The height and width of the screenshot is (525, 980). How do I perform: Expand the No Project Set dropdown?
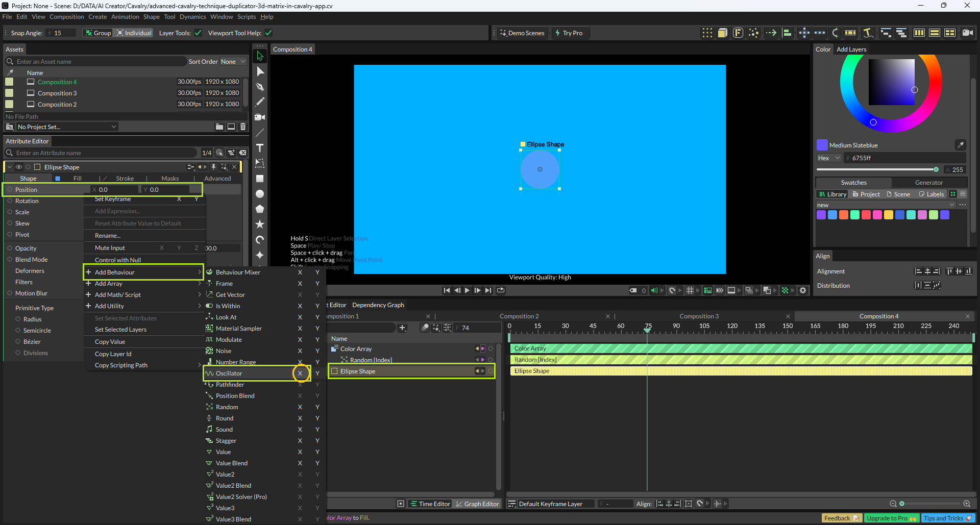(66, 127)
